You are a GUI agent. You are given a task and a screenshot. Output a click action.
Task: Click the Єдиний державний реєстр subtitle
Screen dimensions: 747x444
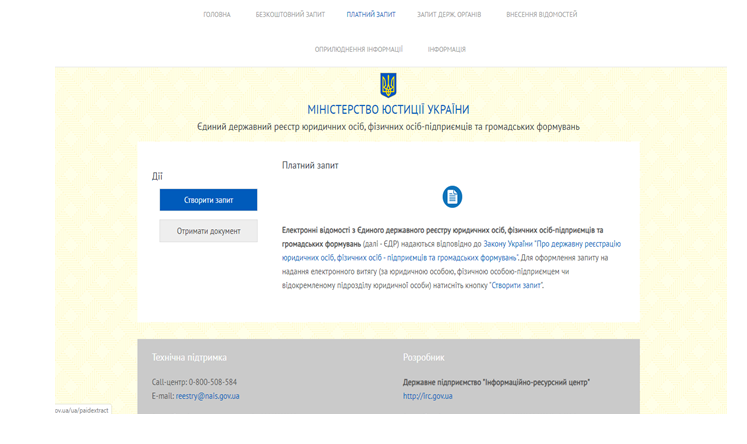[388, 127]
